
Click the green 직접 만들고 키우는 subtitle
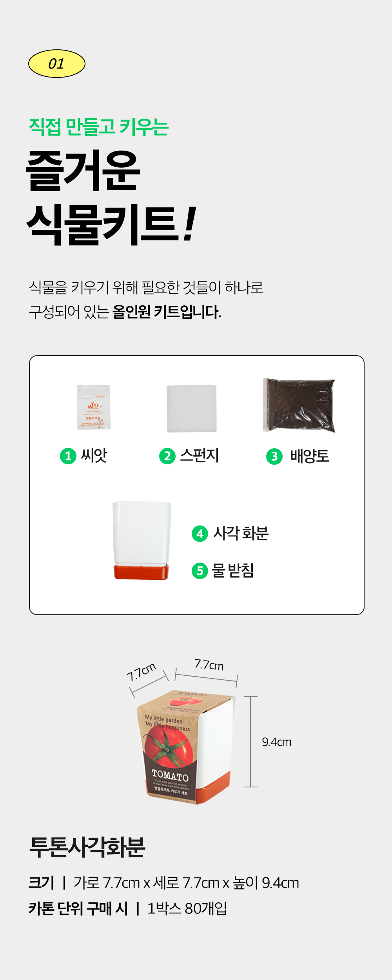pyautogui.click(x=99, y=127)
